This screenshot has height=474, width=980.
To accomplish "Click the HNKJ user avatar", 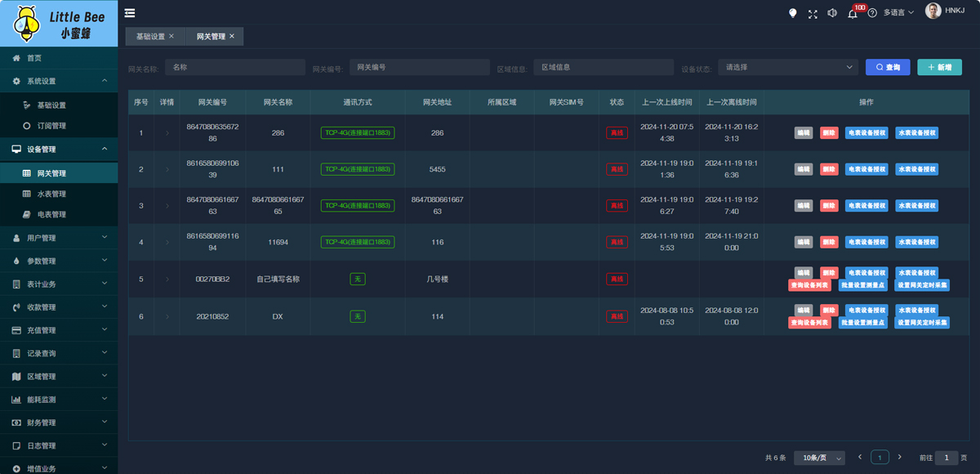I will tap(933, 11).
